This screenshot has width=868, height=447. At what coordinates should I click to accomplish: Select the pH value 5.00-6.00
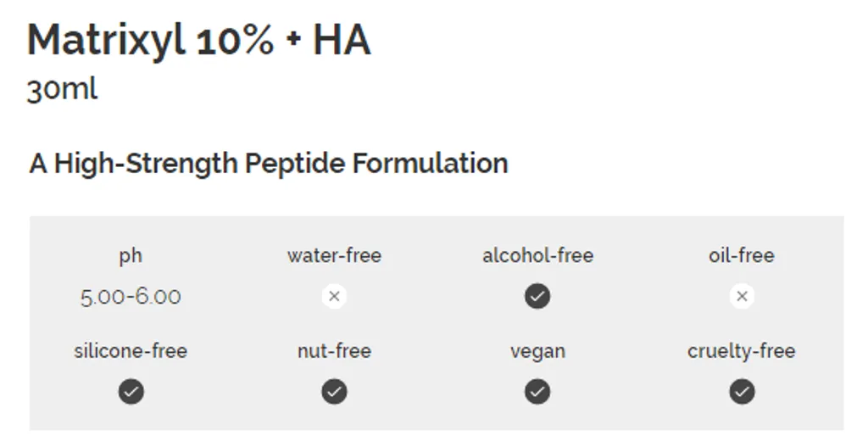click(x=131, y=297)
